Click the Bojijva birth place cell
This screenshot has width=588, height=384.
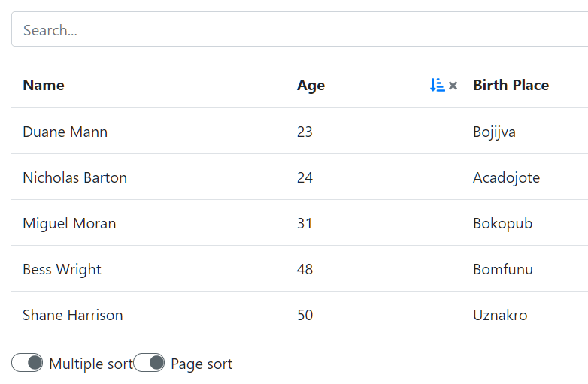(x=494, y=132)
